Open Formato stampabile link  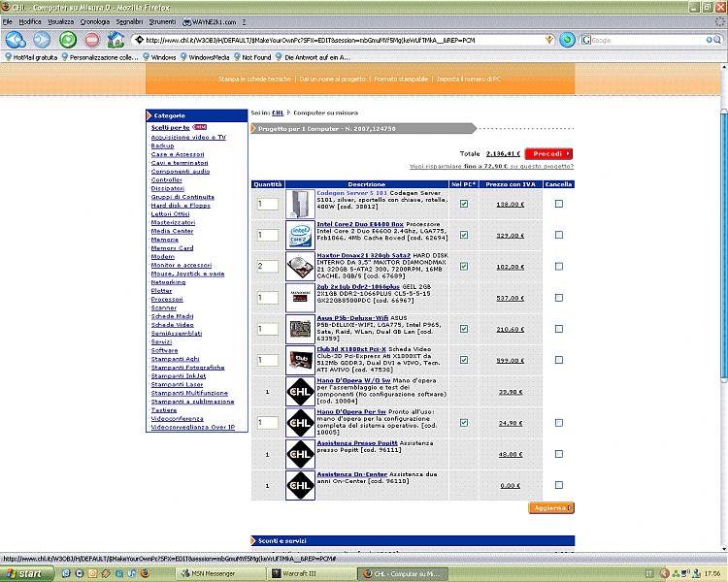[x=401, y=80]
